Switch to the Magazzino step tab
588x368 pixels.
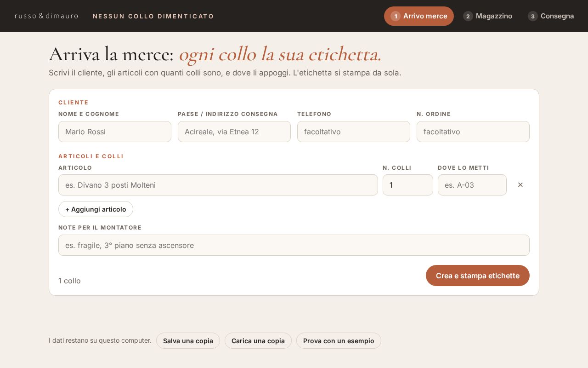pyautogui.click(x=487, y=16)
